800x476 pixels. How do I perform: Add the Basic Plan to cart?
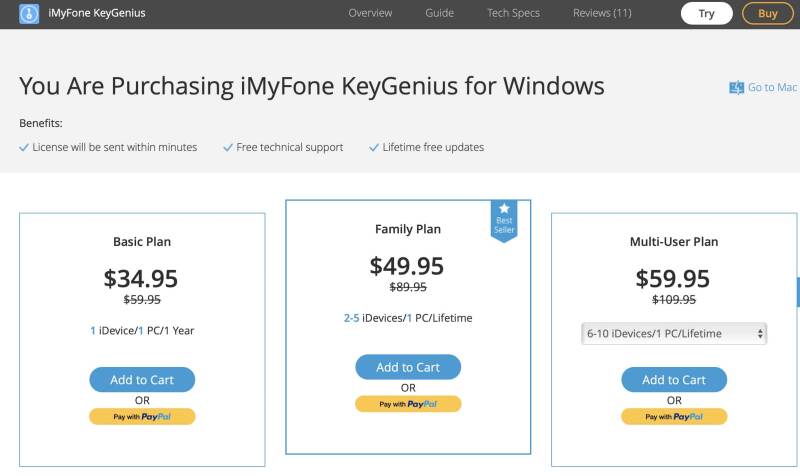coord(142,380)
